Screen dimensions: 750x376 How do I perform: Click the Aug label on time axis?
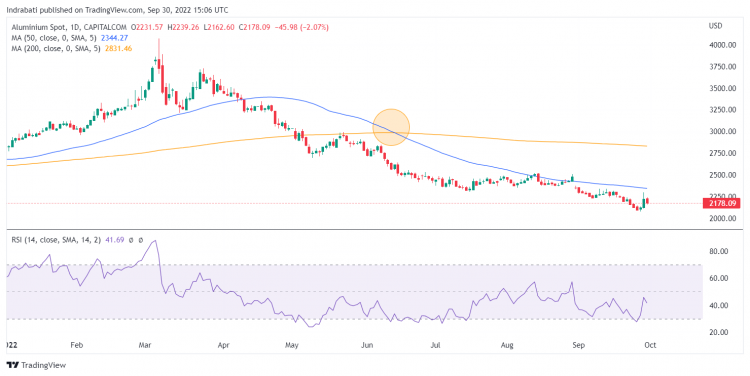[x=508, y=345]
